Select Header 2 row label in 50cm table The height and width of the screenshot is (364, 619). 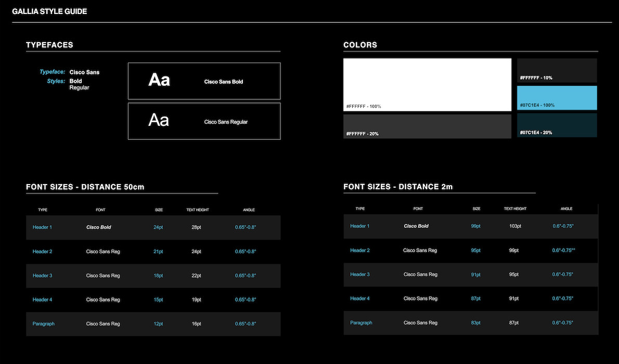coord(42,252)
